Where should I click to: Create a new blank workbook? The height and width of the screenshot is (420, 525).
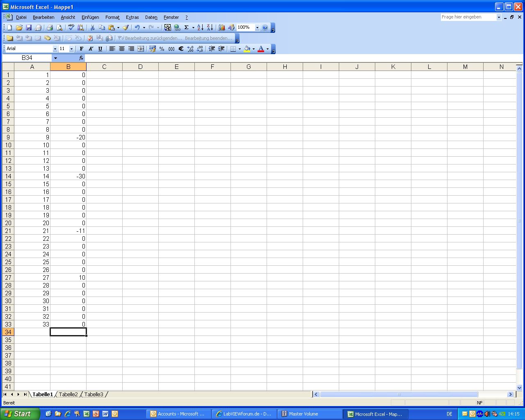9,27
